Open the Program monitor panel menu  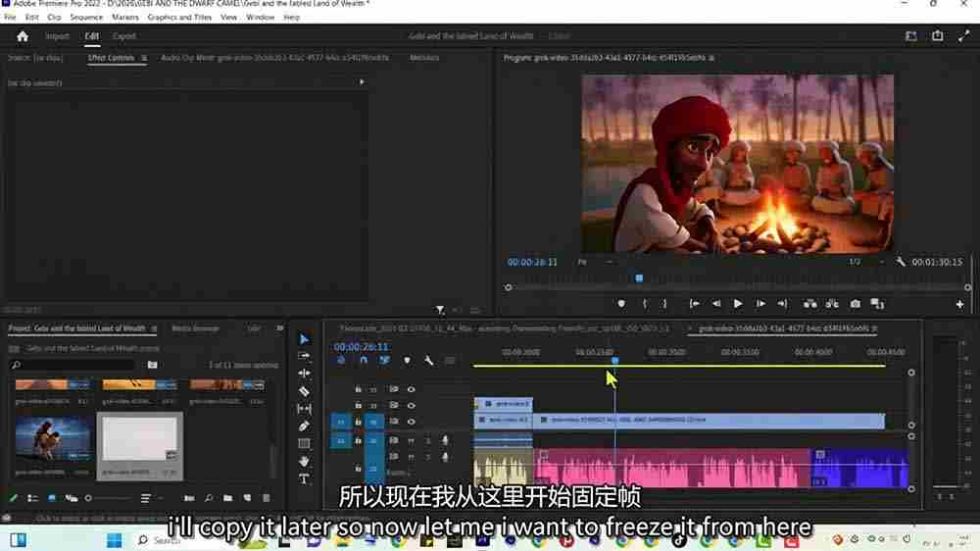point(711,58)
